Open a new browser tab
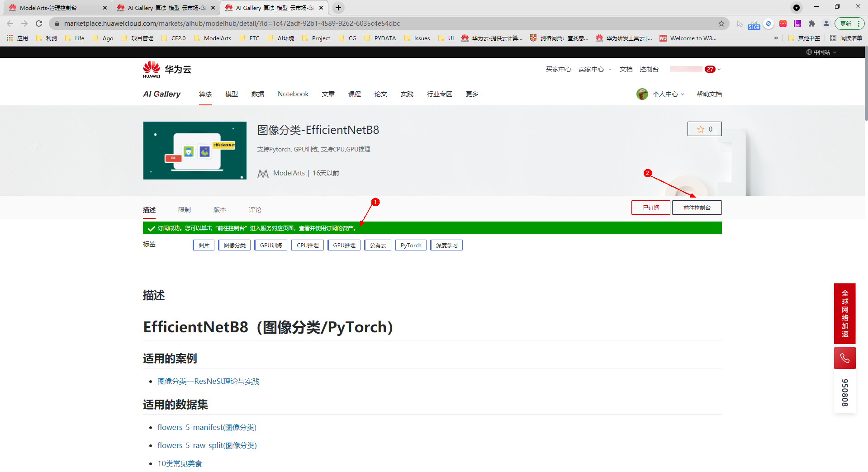Screen dimensions: 868x472 coord(338,8)
